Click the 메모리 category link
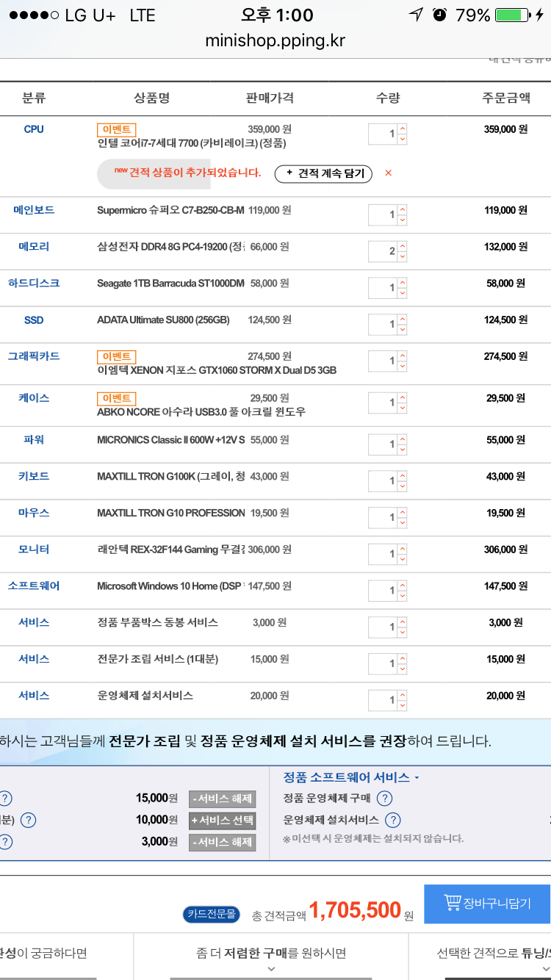 [x=34, y=247]
